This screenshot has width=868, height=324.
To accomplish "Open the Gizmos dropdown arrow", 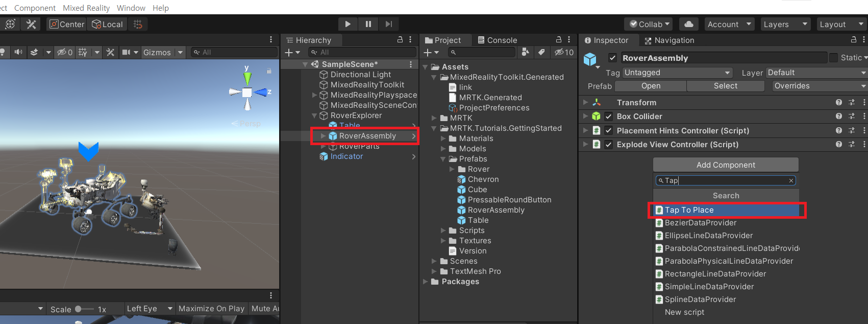I will (x=180, y=52).
